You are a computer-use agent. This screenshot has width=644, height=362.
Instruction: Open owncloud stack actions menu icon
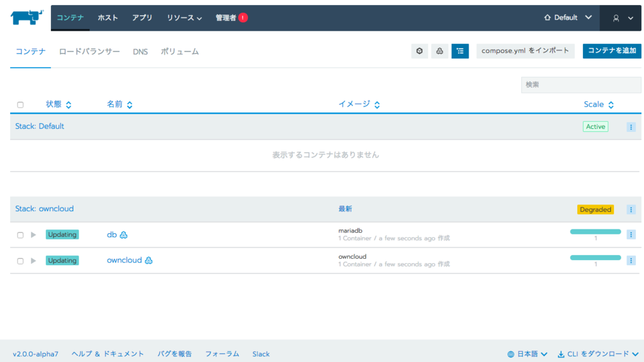coord(631,209)
